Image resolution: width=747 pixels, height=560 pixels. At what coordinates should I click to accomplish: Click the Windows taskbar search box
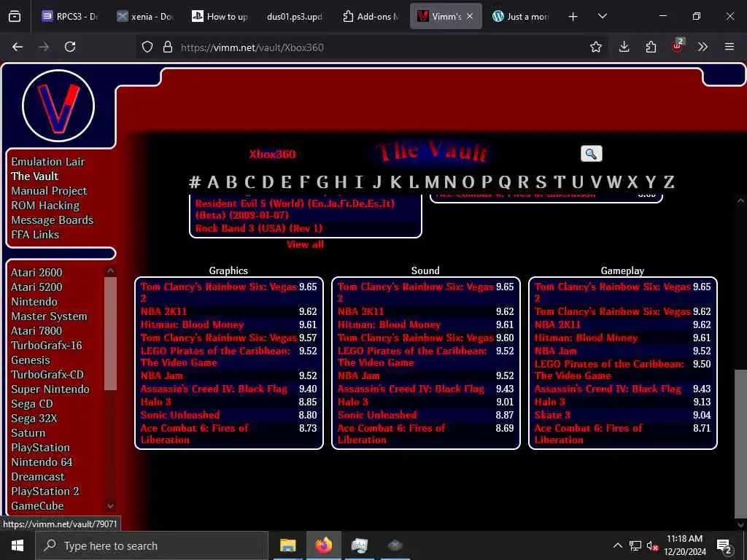click(x=152, y=545)
